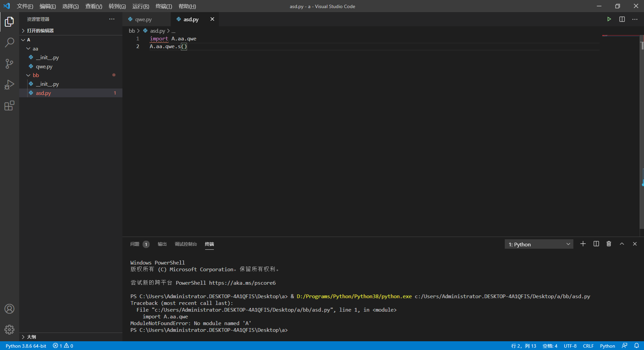The image size is (644, 350).
Task: Split the editor to the right
Action: [622, 19]
